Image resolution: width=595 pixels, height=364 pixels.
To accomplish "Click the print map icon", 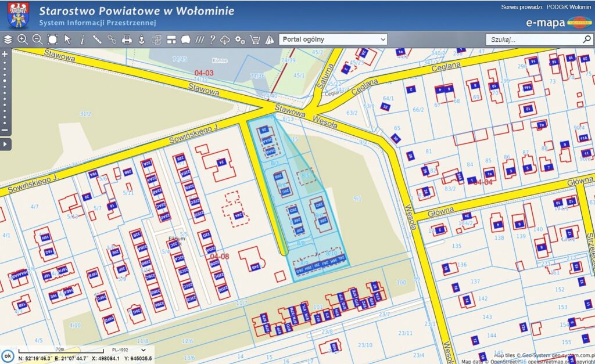I will click(x=126, y=39).
